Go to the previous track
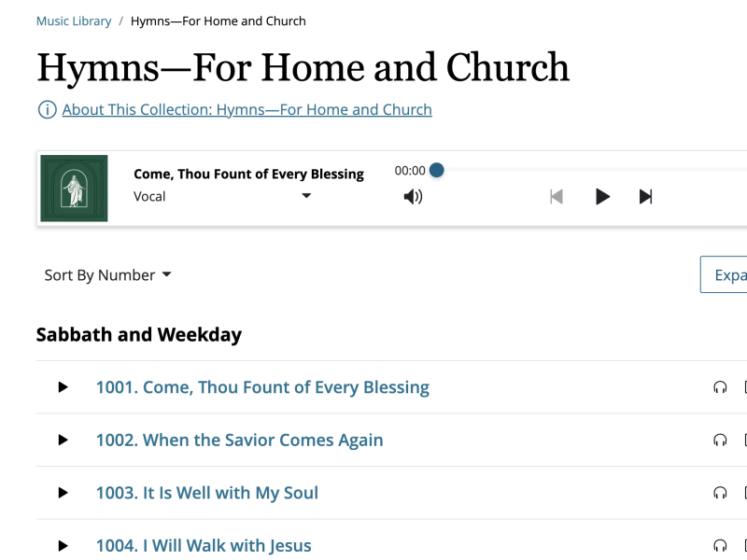Viewport: 747px width, 560px height. 557,196
